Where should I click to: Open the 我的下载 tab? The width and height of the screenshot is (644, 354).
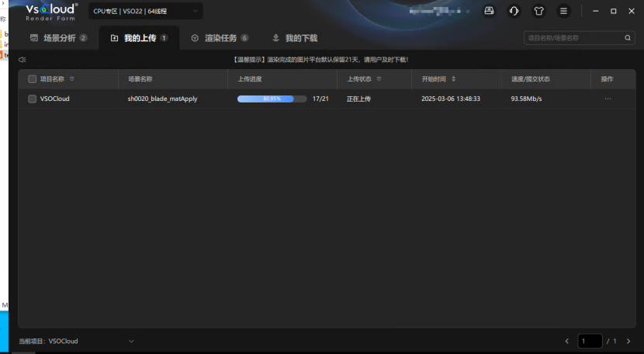(x=294, y=38)
